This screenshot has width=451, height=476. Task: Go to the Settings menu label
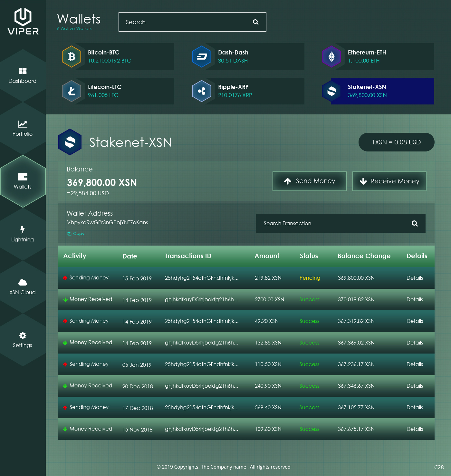23,345
